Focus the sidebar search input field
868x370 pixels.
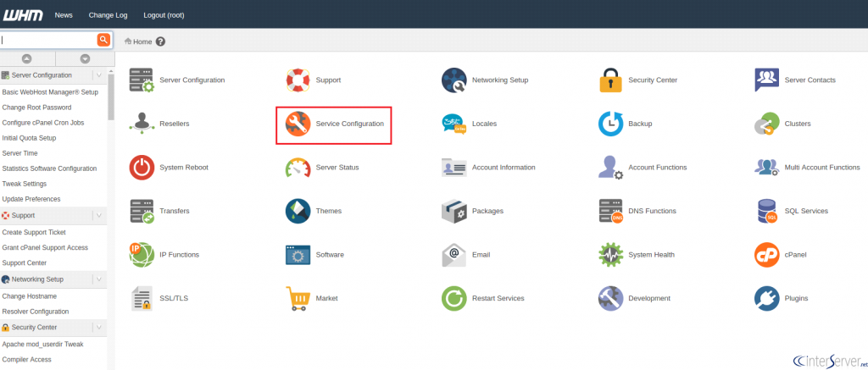coord(48,40)
